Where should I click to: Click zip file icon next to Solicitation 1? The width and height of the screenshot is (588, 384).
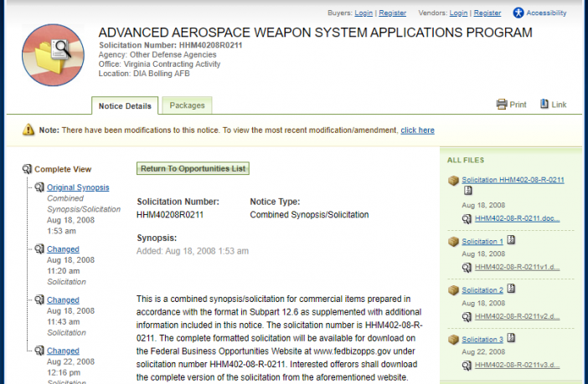coord(511,240)
